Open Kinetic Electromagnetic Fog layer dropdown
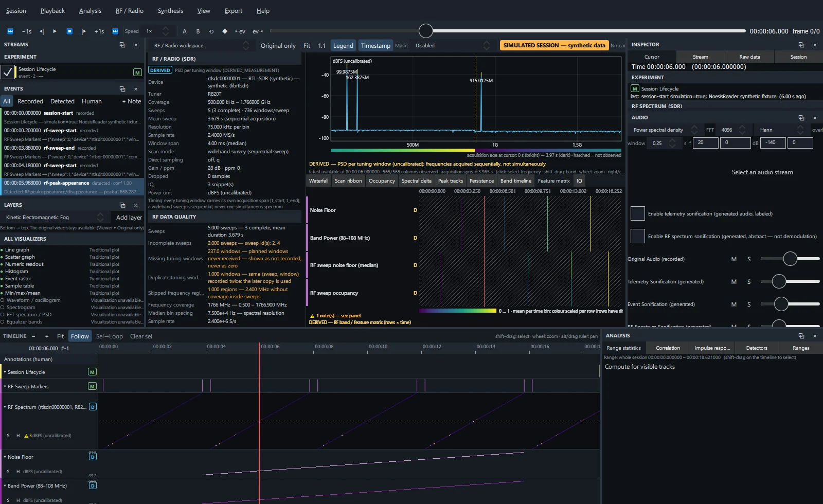823x504 pixels. 55,217
